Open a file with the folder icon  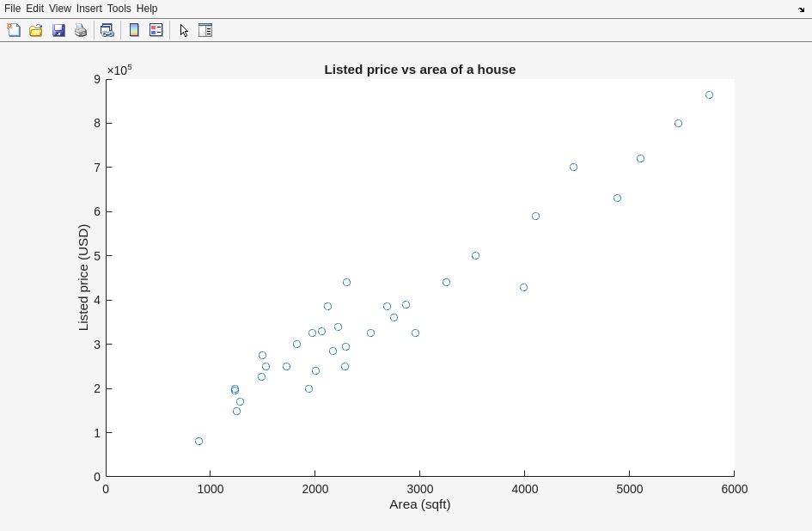point(36,30)
